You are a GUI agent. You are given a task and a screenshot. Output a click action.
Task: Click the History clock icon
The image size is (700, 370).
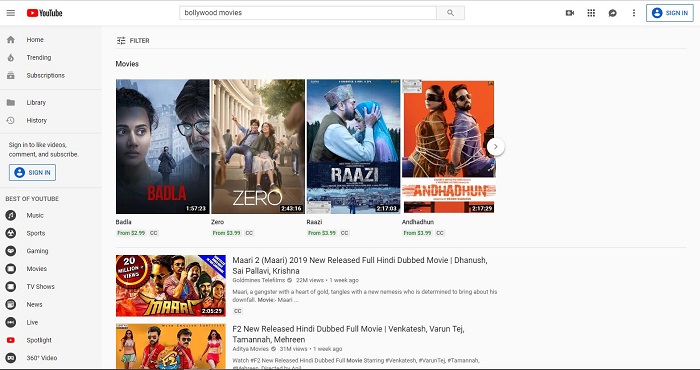pos(11,121)
